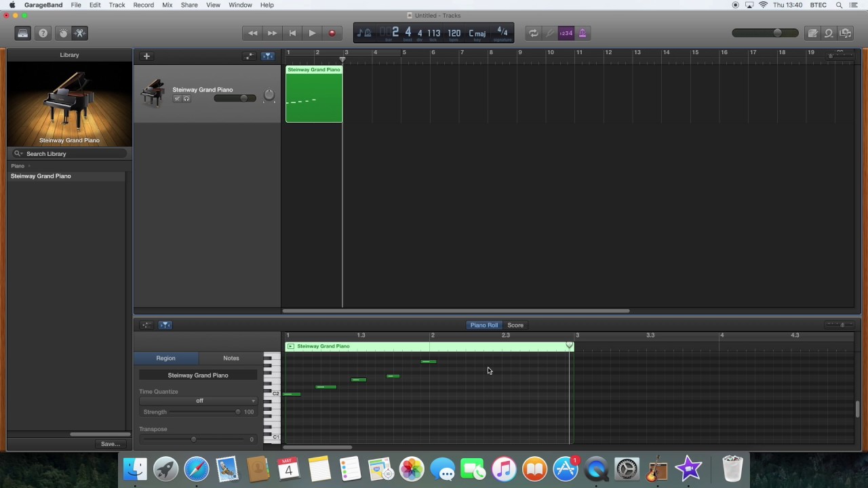
Task: Open the 4/4 time signature popup
Action: [502, 32]
